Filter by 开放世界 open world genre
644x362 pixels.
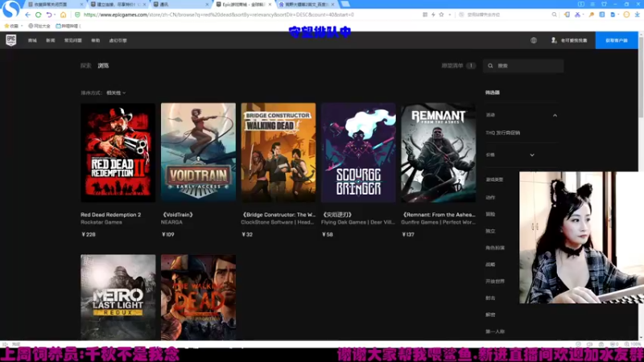(x=495, y=282)
